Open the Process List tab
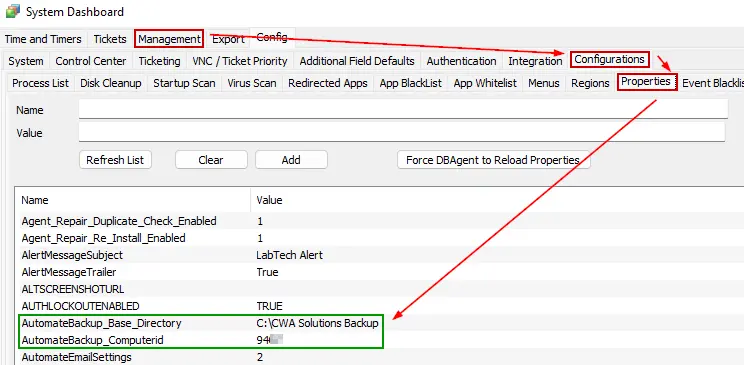Screen dimensions: 744x365 tap(40, 83)
